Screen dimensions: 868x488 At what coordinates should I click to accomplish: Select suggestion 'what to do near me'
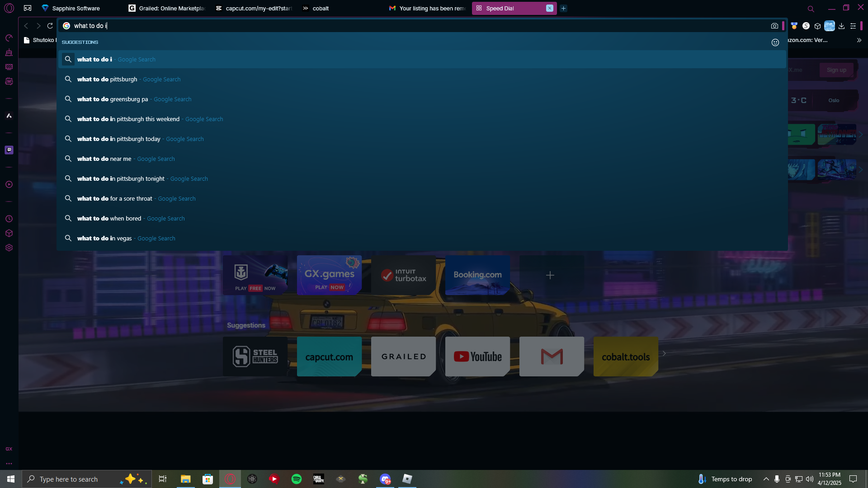coord(422,159)
